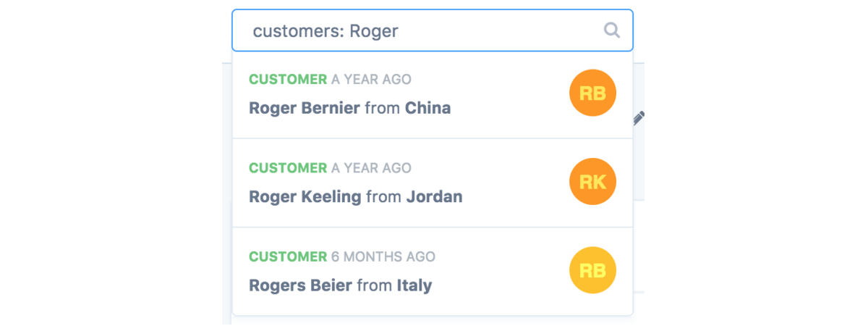Click 'A YEAR AGO' in Roger Keeling's result
This screenshot has height=326, width=868.
371,168
